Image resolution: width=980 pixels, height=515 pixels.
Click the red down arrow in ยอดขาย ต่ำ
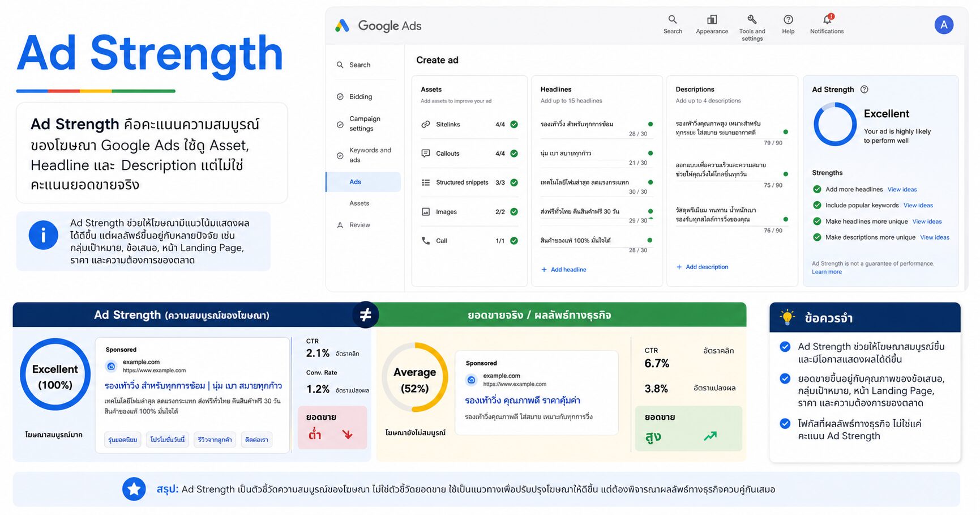coord(348,435)
